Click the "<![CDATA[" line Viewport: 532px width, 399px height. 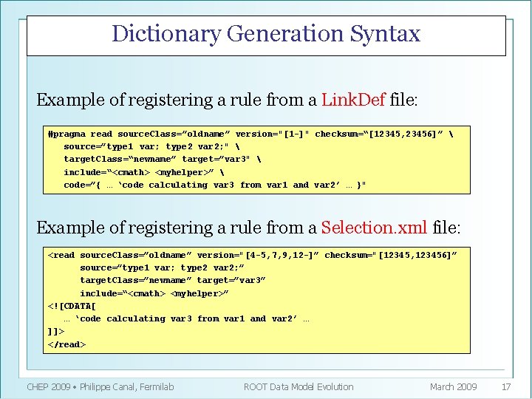(x=72, y=306)
